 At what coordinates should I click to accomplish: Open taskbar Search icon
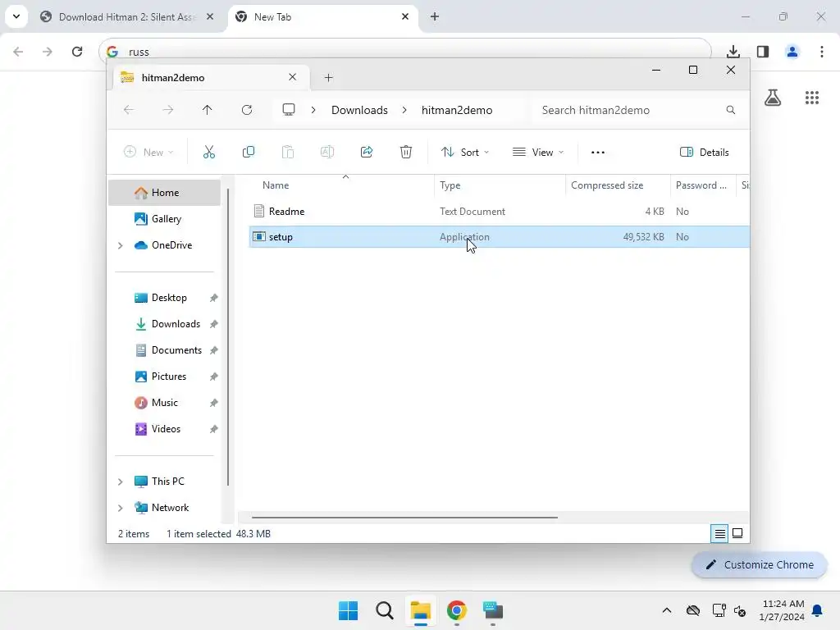(x=385, y=610)
